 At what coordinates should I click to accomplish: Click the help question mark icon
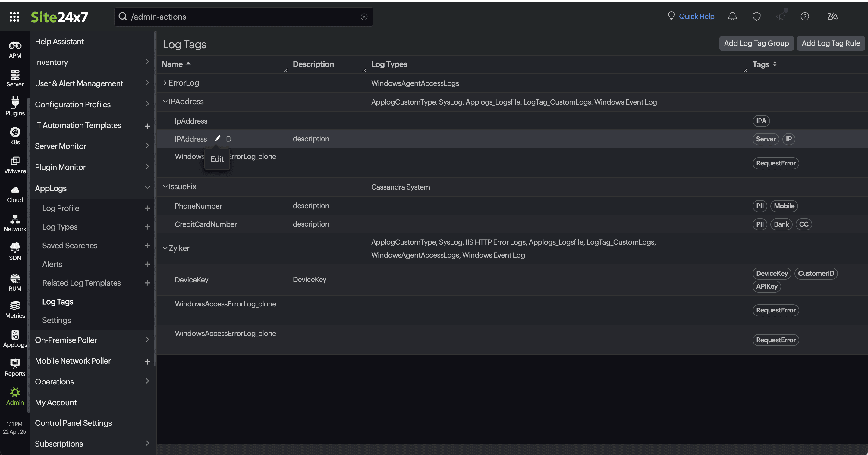805,17
